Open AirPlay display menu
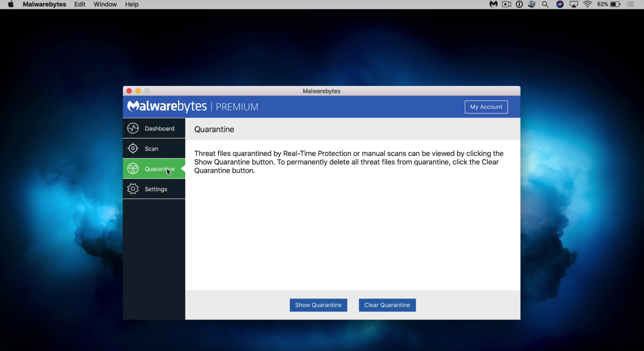644x351 pixels. tap(574, 4)
